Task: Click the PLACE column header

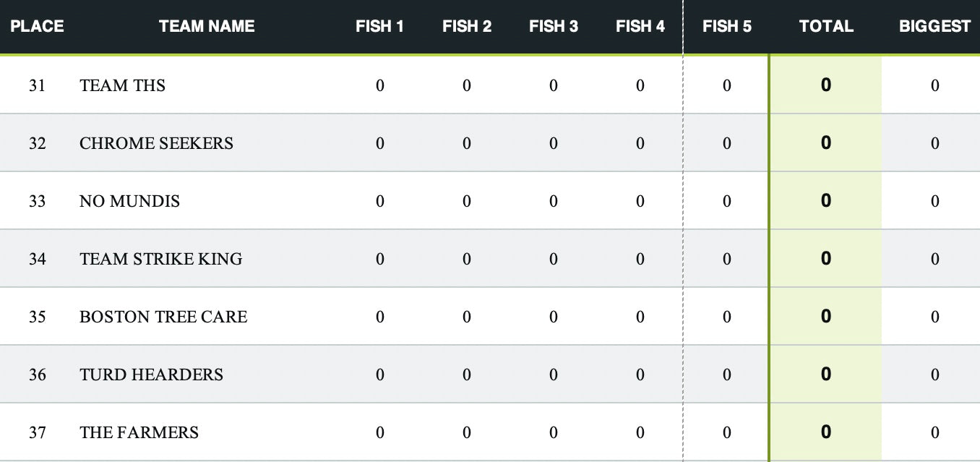Action: [x=37, y=27]
